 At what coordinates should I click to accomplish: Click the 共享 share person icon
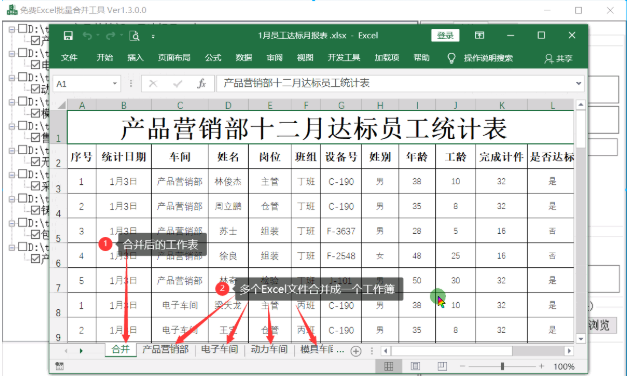coord(548,59)
